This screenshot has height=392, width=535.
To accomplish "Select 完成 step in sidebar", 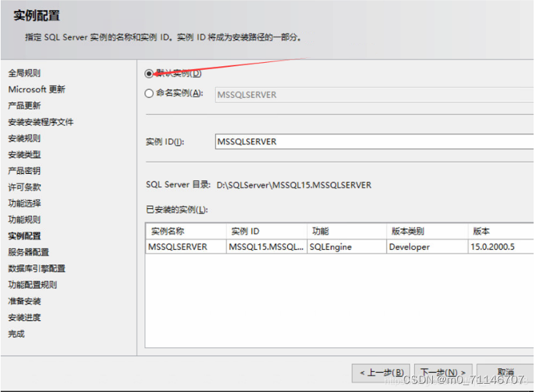I will pyautogui.click(x=17, y=334).
